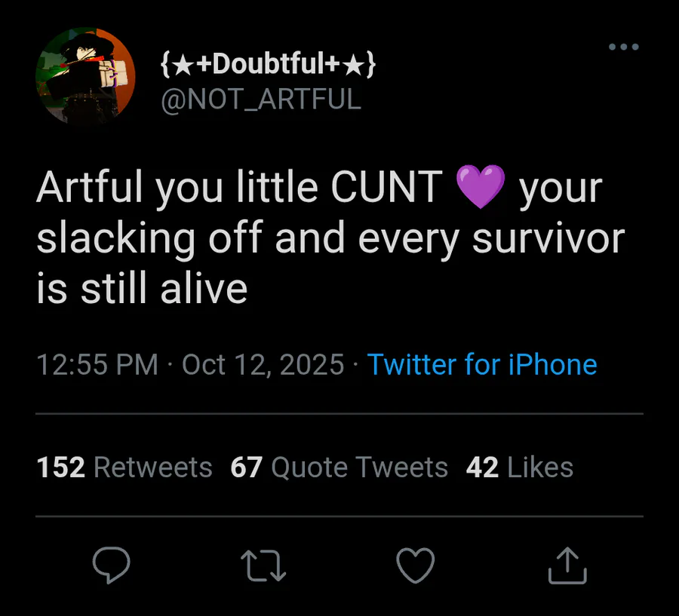The image size is (679, 616).
Task: Visit the @NOT_ARTFUL handle
Action: (260, 99)
